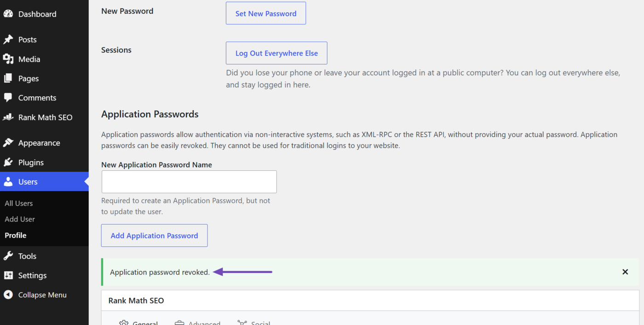This screenshot has width=644, height=325.
Task: Open the Settings sliders icon
Action: point(8,275)
